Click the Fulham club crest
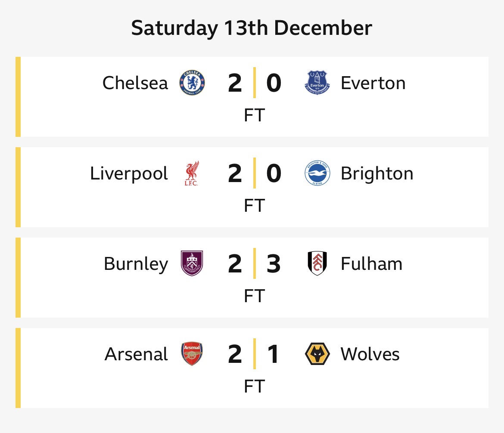The width and height of the screenshot is (504, 433). pyautogui.click(x=317, y=263)
